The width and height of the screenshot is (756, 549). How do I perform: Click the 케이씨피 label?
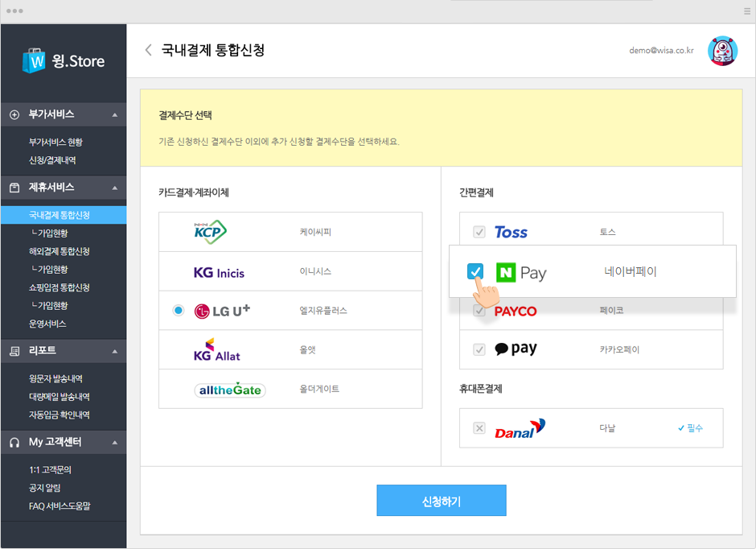[315, 232]
